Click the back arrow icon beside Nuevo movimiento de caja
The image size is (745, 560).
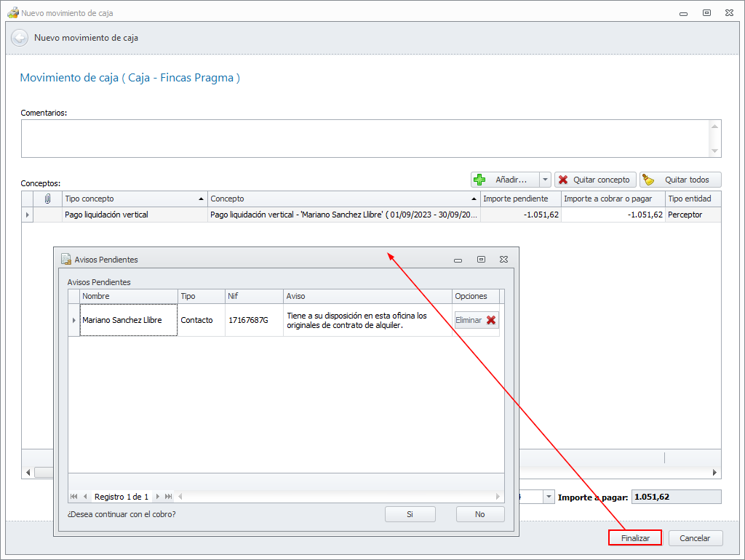click(20, 38)
